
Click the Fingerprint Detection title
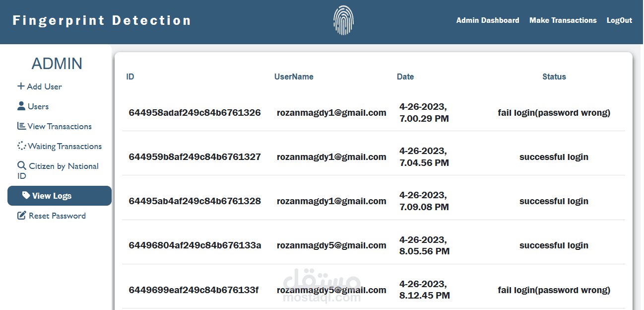point(102,20)
